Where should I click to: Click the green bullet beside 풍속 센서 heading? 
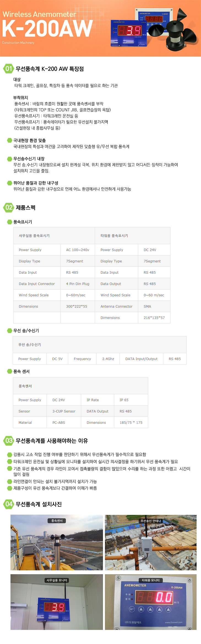coord(10,371)
